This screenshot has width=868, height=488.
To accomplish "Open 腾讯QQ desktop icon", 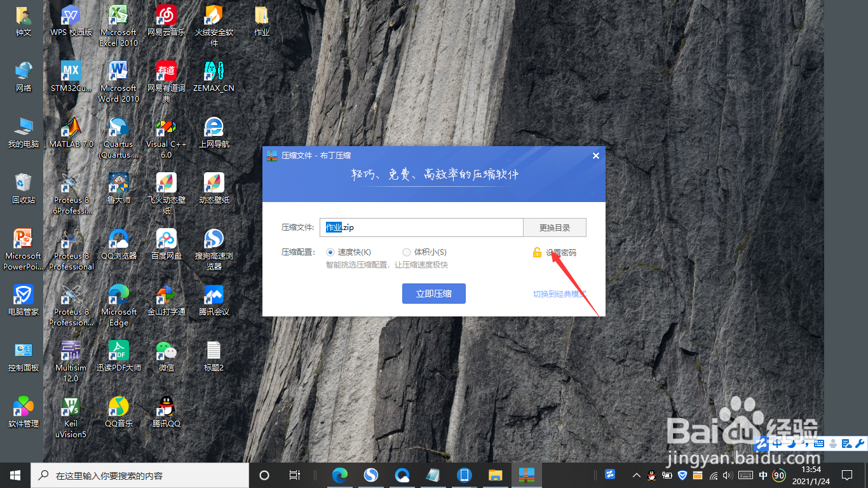I will [x=166, y=412].
